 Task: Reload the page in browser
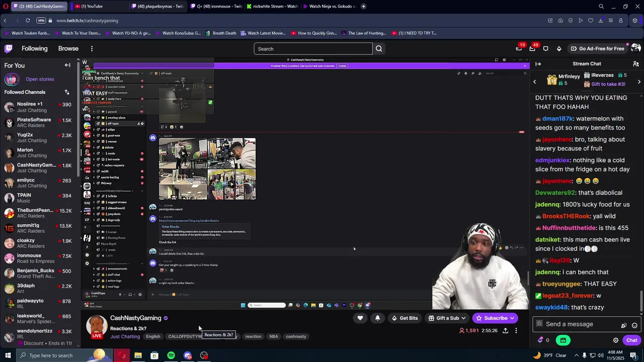point(28,21)
